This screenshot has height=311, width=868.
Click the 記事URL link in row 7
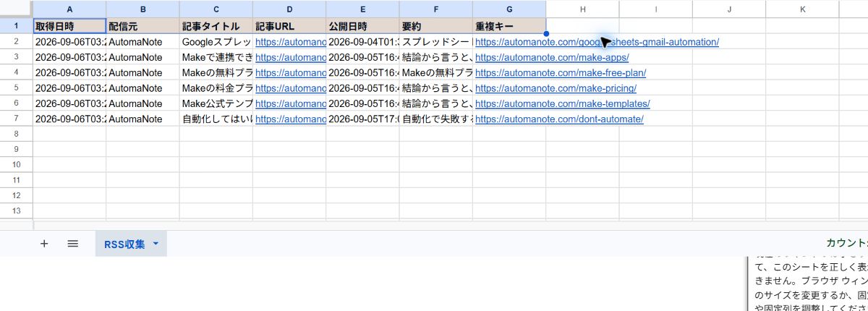(x=290, y=119)
